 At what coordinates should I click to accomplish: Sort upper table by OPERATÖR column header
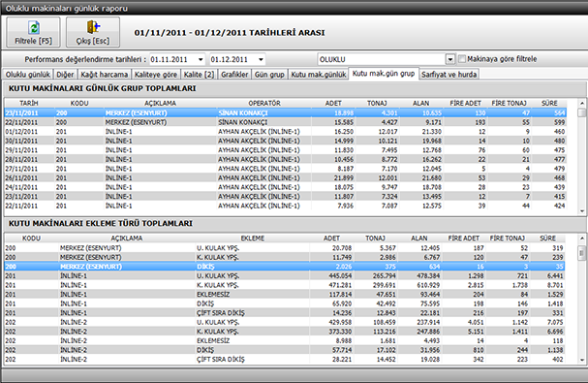coord(264,103)
